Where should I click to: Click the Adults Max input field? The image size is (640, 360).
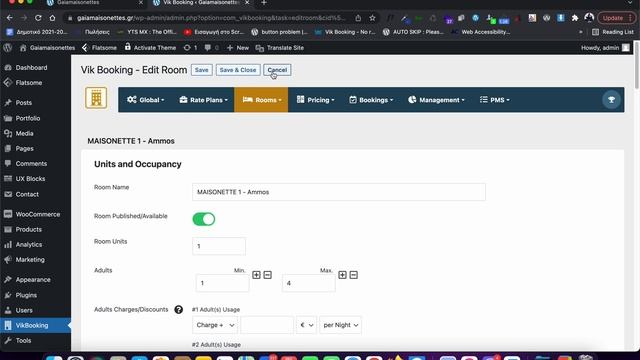click(x=309, y=283)
